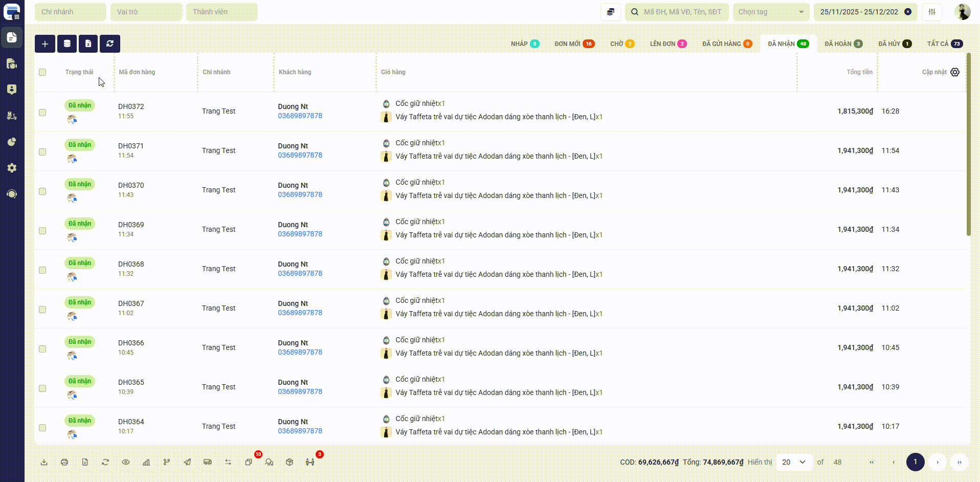Click the add new order plus button
980x482 pixels.
tap(45, 44)
